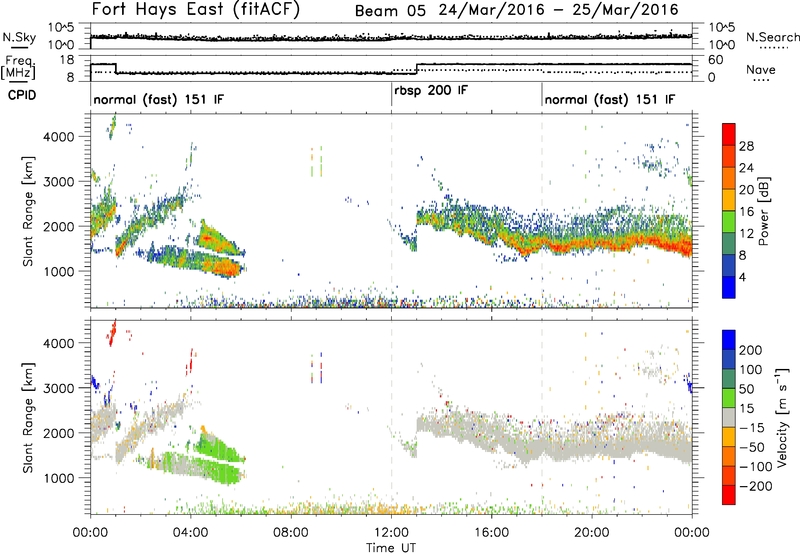
Task: Click the bright green 15–50 Velocity colorbar segment
Action: point(729,398)
